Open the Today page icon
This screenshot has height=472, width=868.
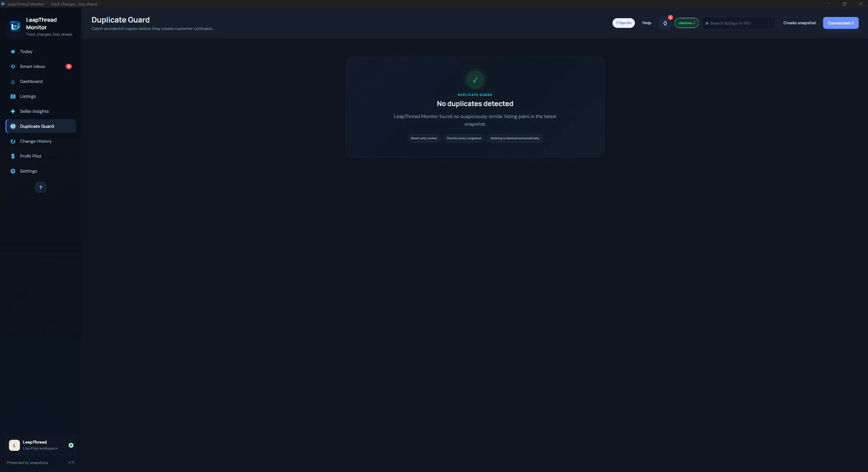click(13, 52)
